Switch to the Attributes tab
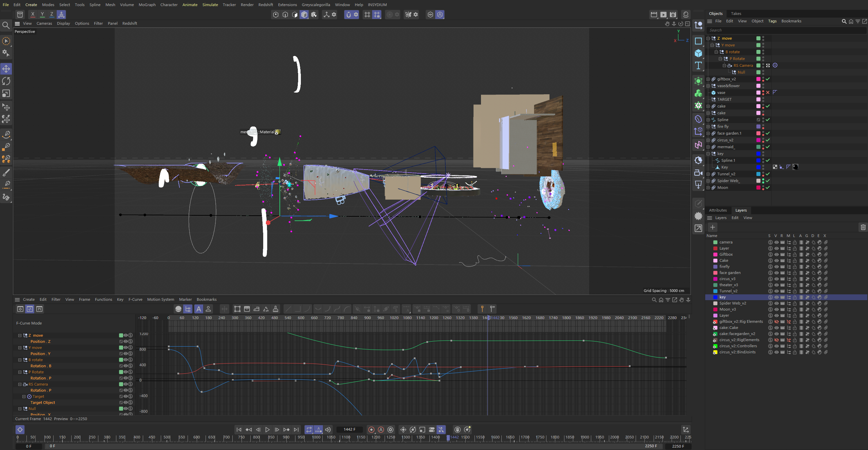The height and width of the screenshot is (450, 868). point(718,210)
